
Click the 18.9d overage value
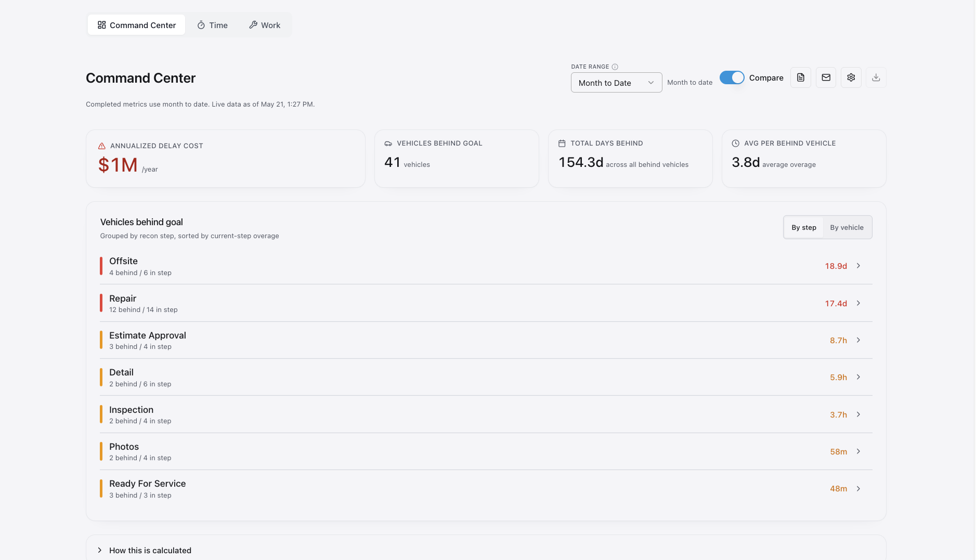click(x=836, y=266)
